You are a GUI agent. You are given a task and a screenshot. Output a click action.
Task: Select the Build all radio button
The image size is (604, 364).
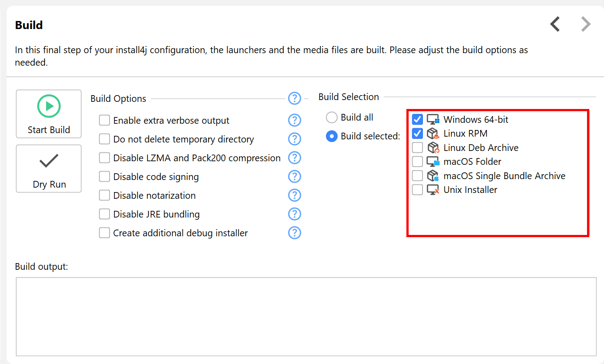tap(332, 117)
